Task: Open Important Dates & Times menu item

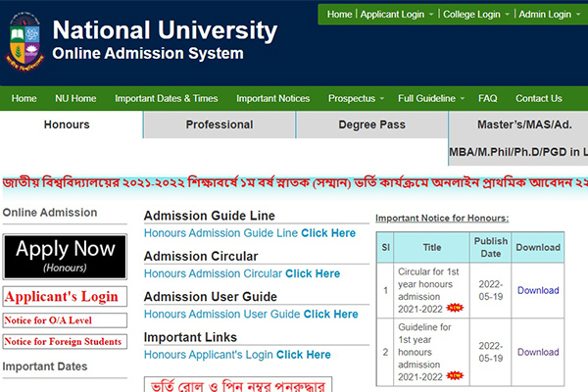Action: (167, 98)
